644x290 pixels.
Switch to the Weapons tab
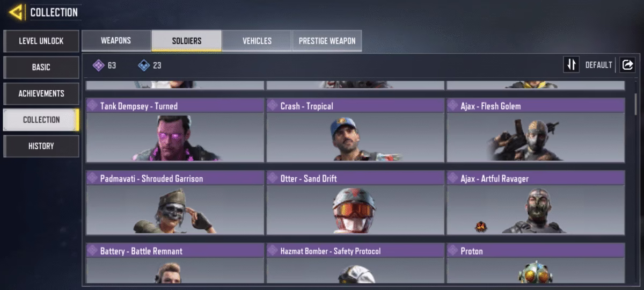pos(116,41)
